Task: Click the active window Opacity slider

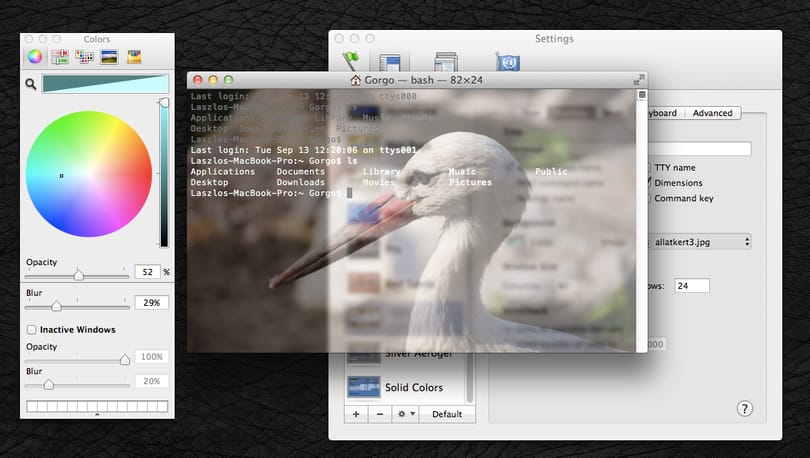Action: pyautogui.click(x=77, y=275)
